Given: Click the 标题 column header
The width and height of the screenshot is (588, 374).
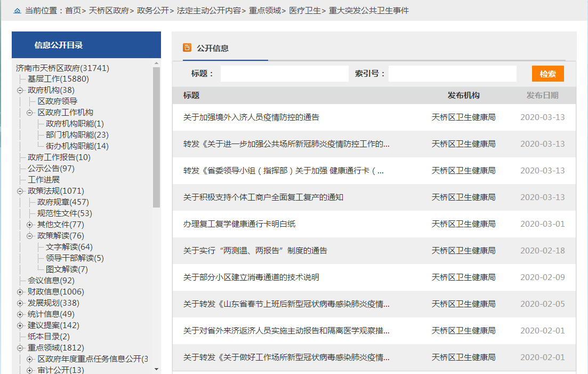Looking at the screenshot, I should point(191,96).
